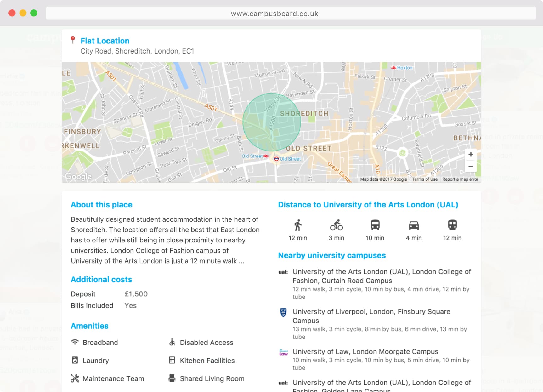Image resolution: width=543 pixels, height=392 pixels.
Task: Click the About this place heading
Action: pyautogui.click(x=101, y=205)
